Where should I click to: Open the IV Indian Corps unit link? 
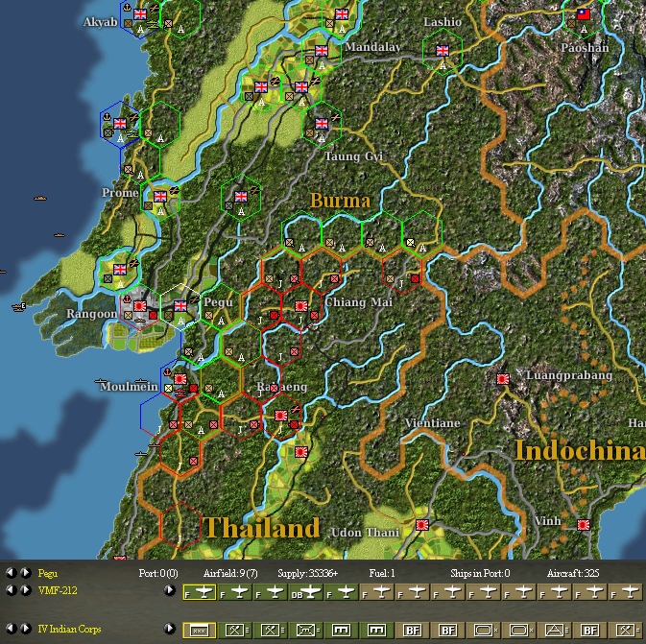(69, 630)
